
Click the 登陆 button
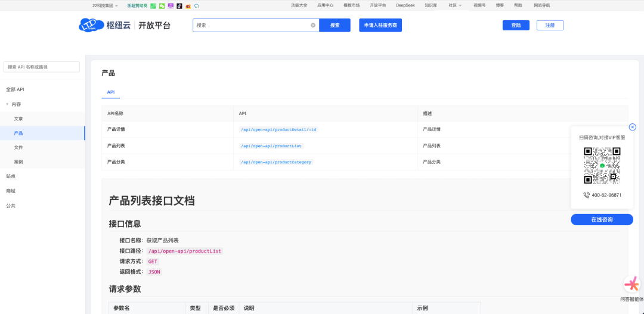click(x=516, y=25)
